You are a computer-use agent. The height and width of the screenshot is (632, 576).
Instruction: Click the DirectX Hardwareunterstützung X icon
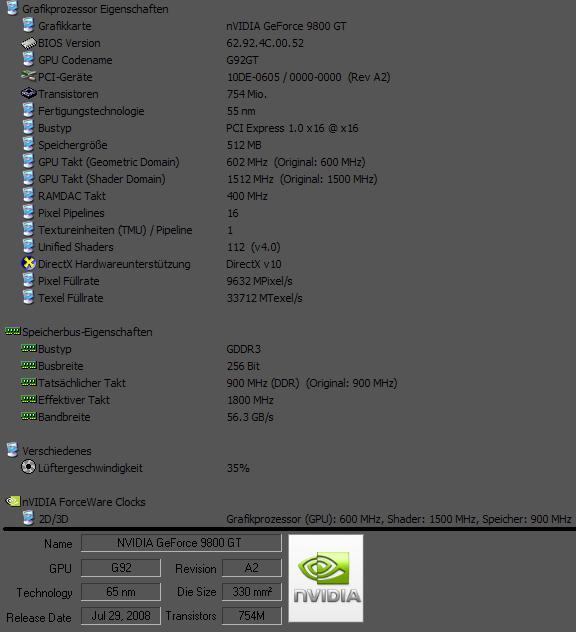28,263
